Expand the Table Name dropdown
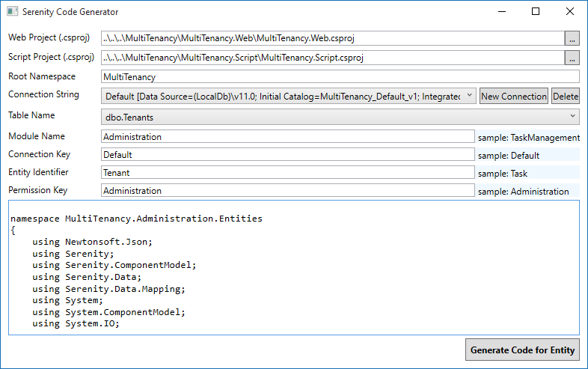Image resolution: width=588 pixels, height=369 pixels. click(572, 116)
